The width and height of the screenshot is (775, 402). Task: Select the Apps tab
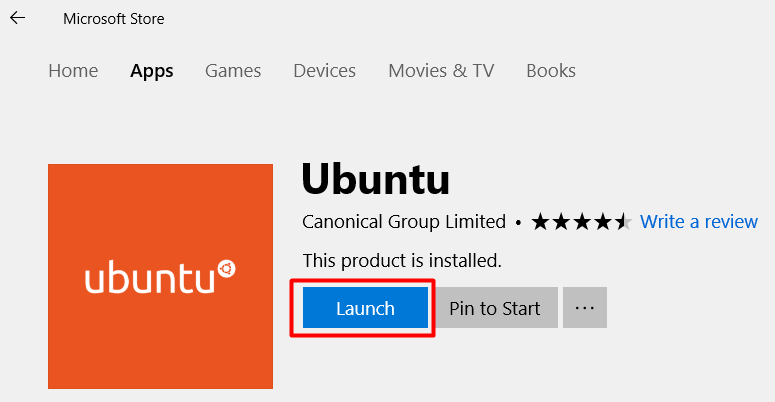152,71
